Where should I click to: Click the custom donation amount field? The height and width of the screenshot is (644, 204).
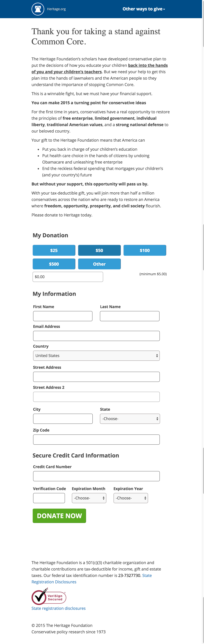[x=68, y=277]
